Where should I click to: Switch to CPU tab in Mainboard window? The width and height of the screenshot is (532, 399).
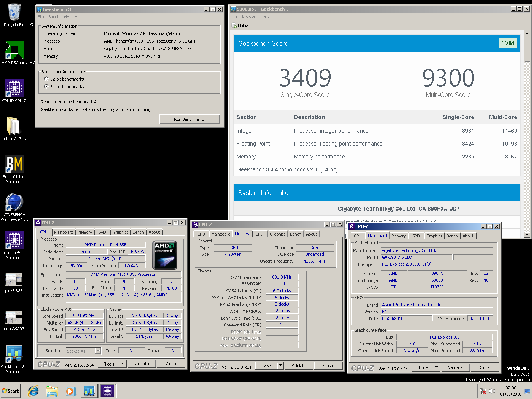(x=358, y=236)
